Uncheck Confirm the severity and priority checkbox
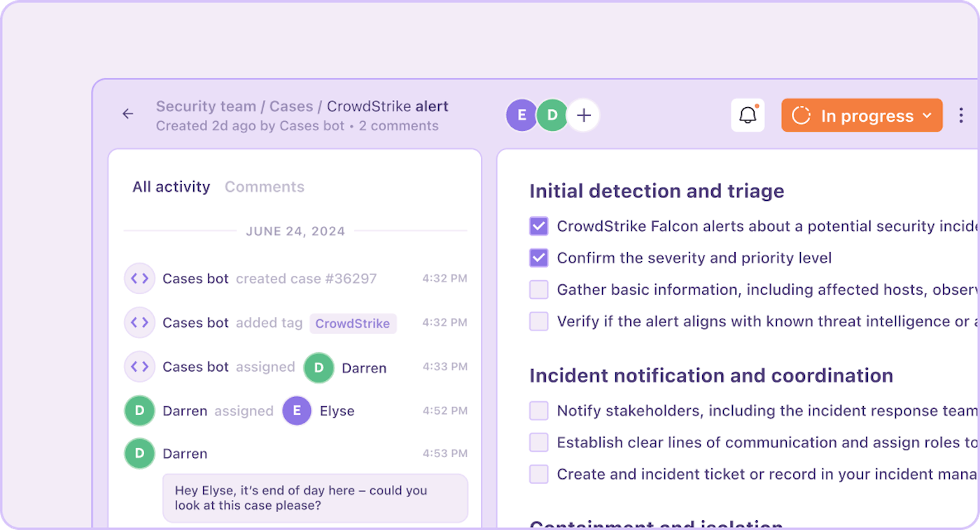Image resolution: width=980 pixels, height=530 pixels. tap(538, 258)
